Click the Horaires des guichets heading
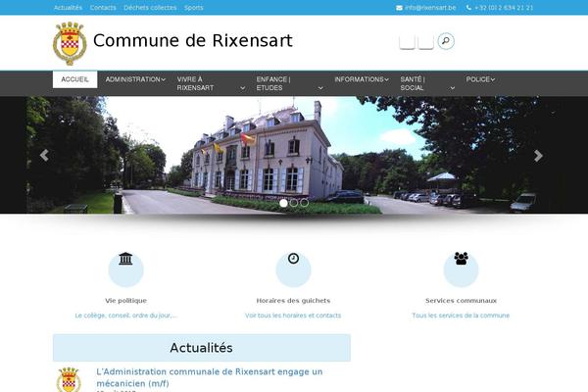 point(293,301)
